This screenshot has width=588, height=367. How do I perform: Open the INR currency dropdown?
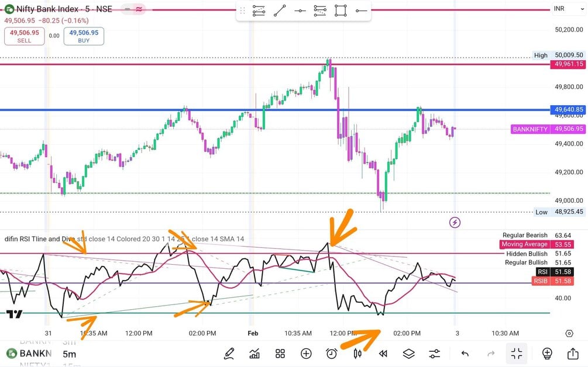568,9
